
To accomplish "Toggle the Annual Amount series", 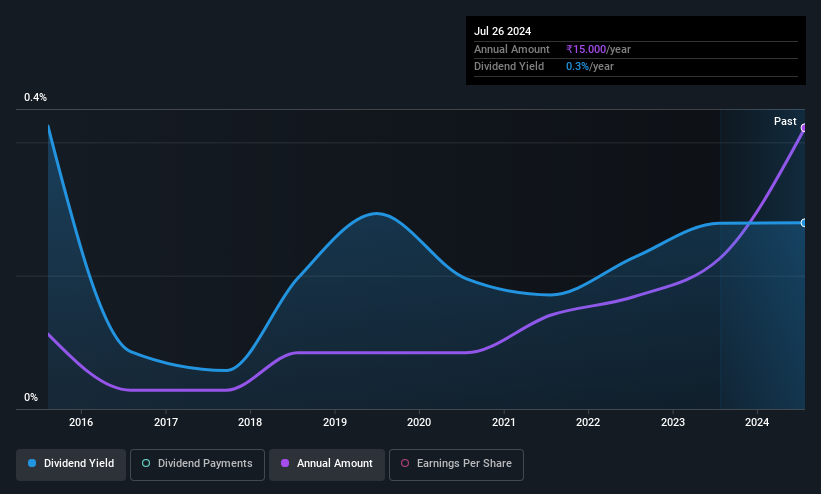I will [327, 464].
